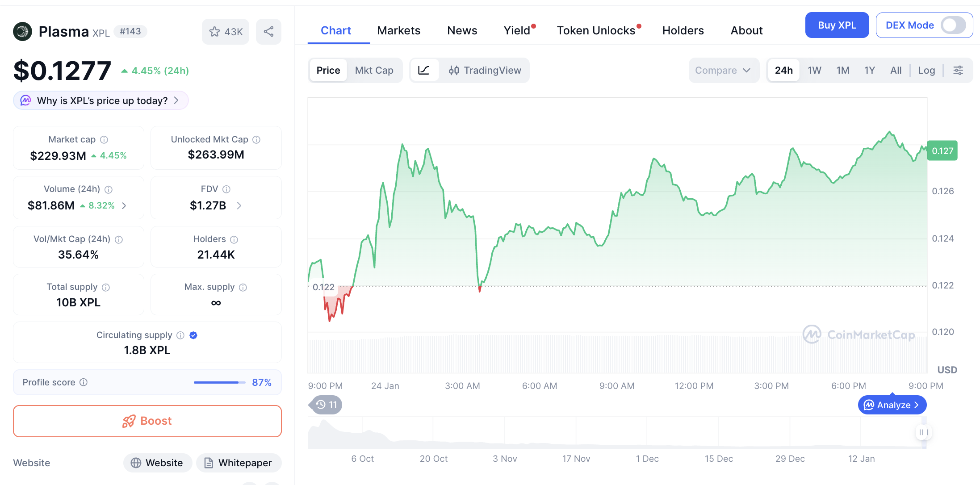
Task: Open chart settings sliders icon
Action: tap(958, 70)
